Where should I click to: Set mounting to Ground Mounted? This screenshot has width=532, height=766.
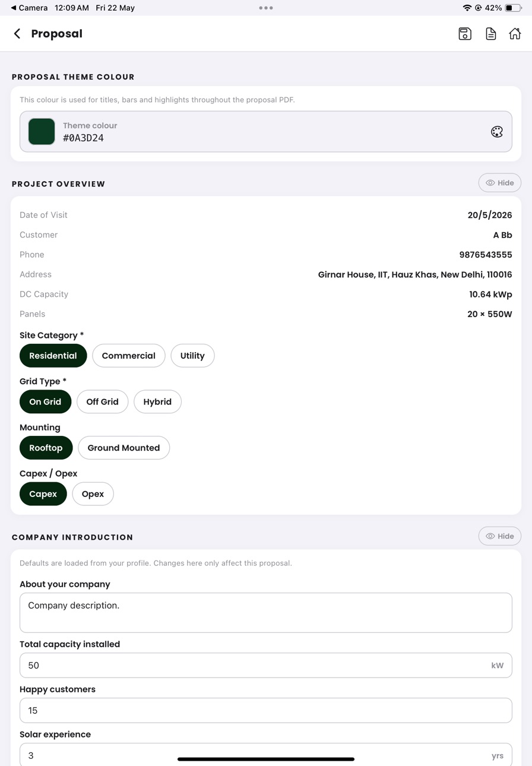(x=123, y=448)
